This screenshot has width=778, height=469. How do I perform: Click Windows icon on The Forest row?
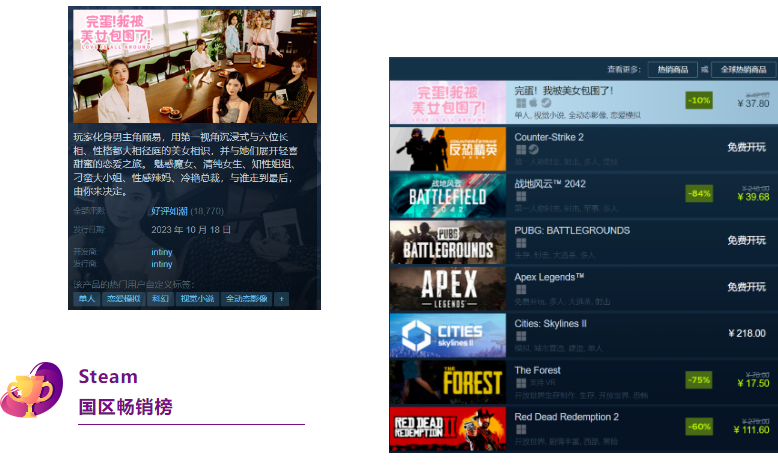tap(520, 383)
